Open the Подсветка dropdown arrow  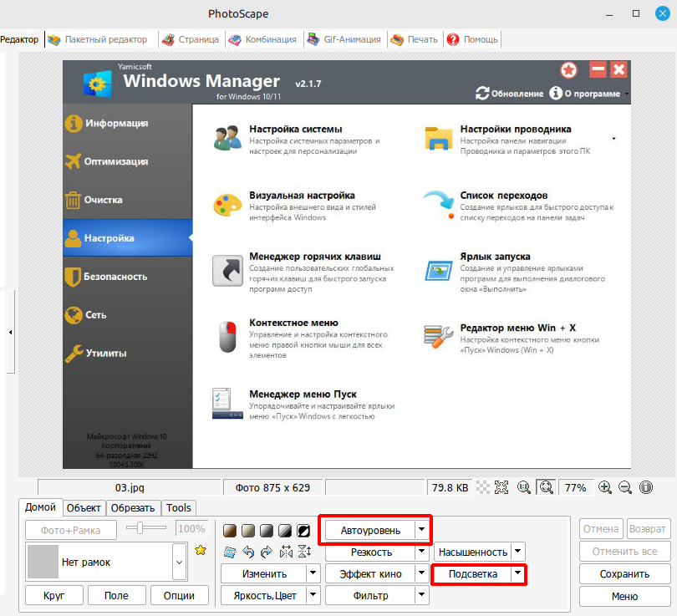518,574
